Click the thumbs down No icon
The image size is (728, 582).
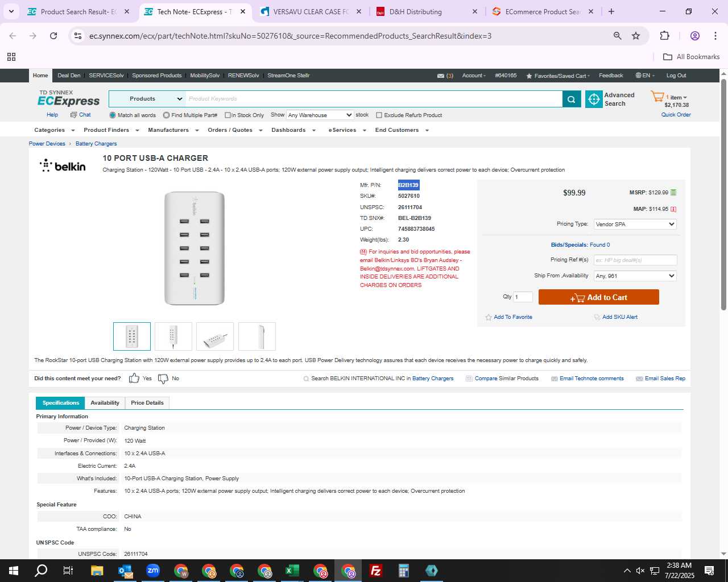point(163,379)
